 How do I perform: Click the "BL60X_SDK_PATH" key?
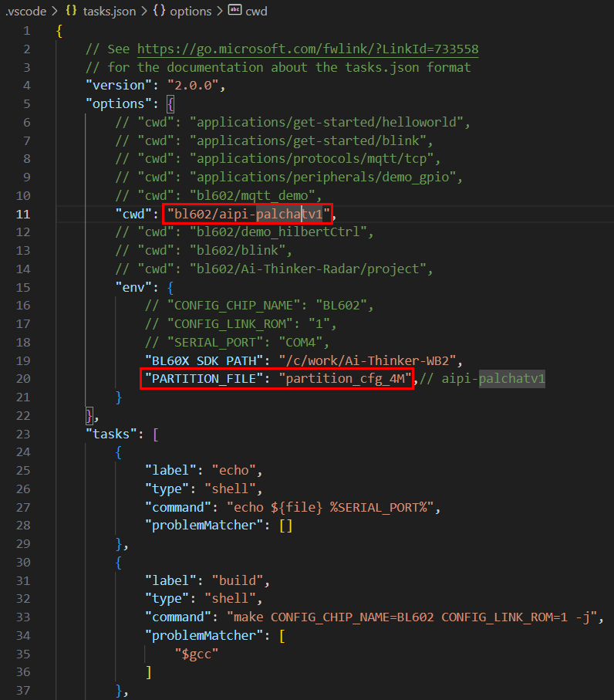coord(204,360)
